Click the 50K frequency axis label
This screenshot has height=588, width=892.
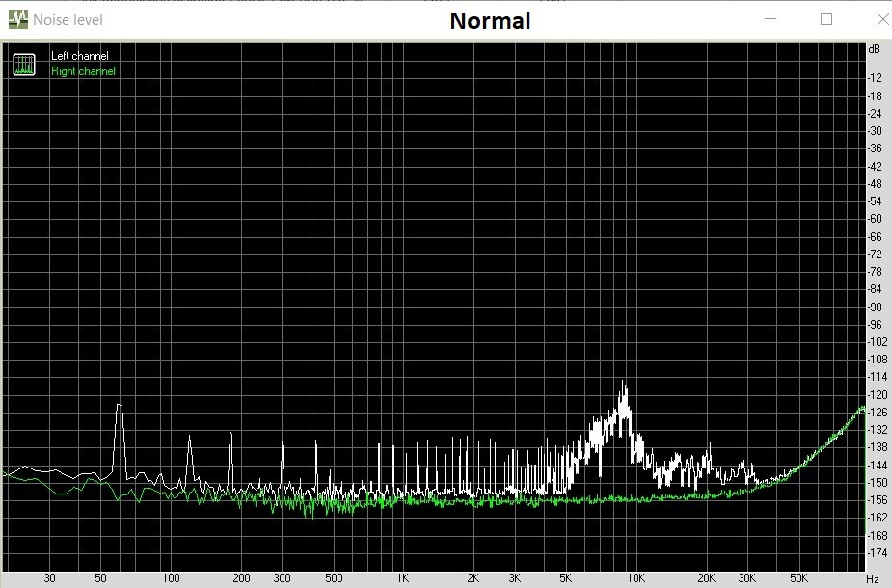(x=798, y=578)
